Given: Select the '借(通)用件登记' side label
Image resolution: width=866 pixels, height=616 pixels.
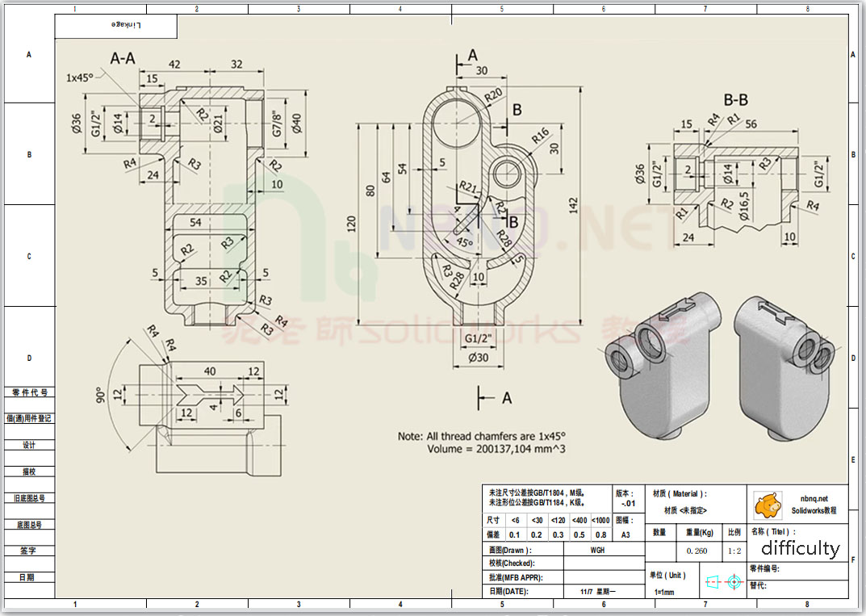Looking at the screenshot, I should [x=29, y=418].
